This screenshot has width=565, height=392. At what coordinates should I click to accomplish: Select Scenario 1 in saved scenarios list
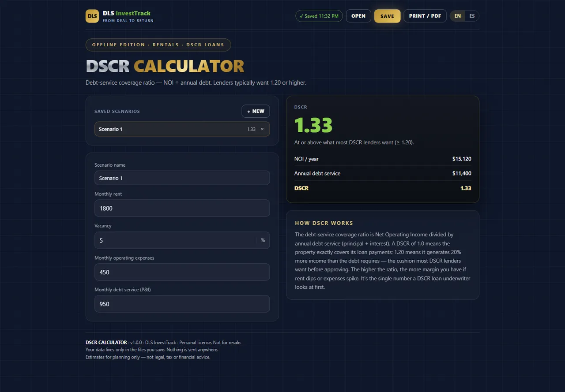point(182,129)
